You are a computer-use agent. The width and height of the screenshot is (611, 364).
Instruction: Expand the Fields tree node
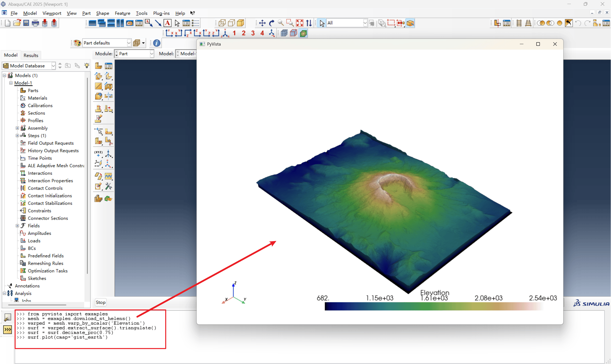pyautogui.click(x=17, y=226)
